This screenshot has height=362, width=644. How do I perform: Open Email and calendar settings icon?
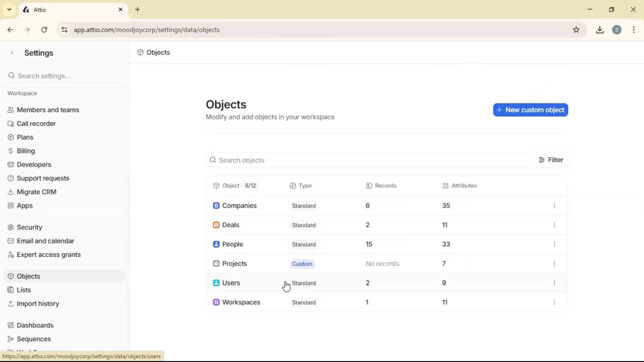11,241
